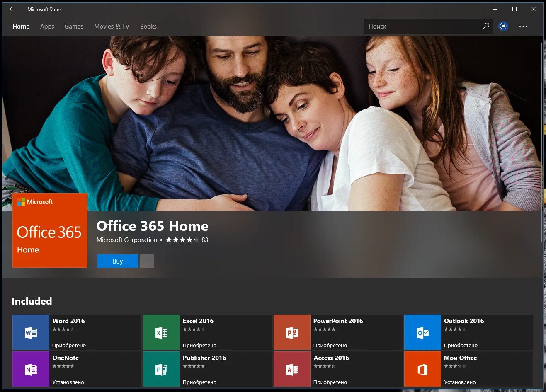Viewport: 546px width, 392px height.
Task: Click Установлено status under Мой Office
Action: (x=460, y=382)
